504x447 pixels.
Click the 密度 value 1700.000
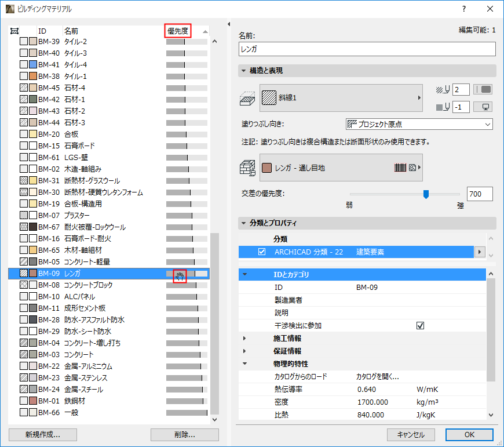point(372,402)
